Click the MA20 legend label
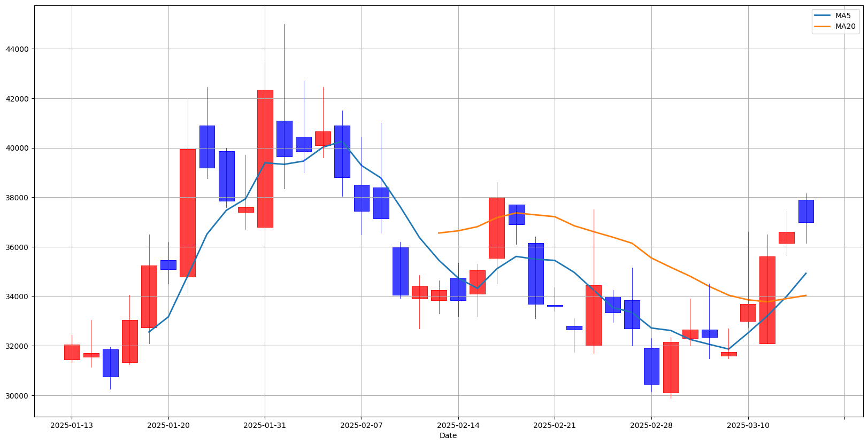 click(x=845, y=26)
